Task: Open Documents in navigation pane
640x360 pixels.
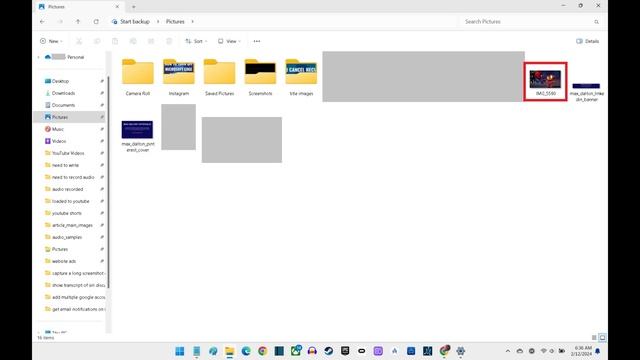Action: 63,105
